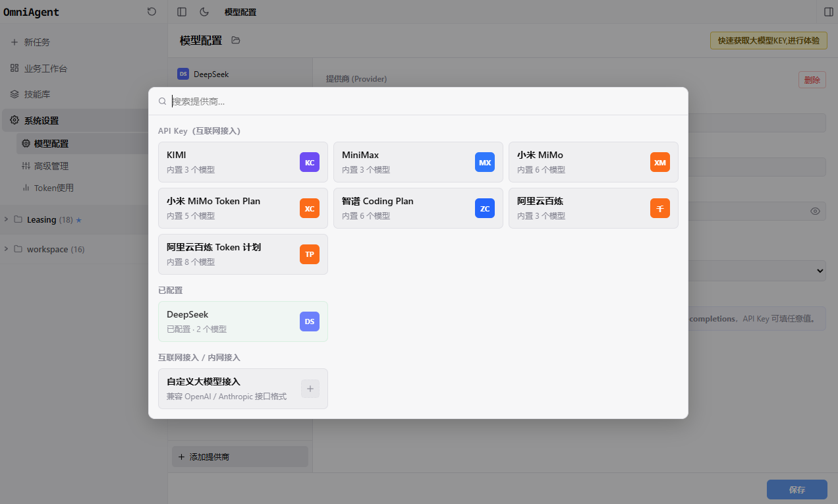838x504 pixels.
Task: Click the orange badge on 阿里云百炼 card
Action: click(x=660, y=208)
